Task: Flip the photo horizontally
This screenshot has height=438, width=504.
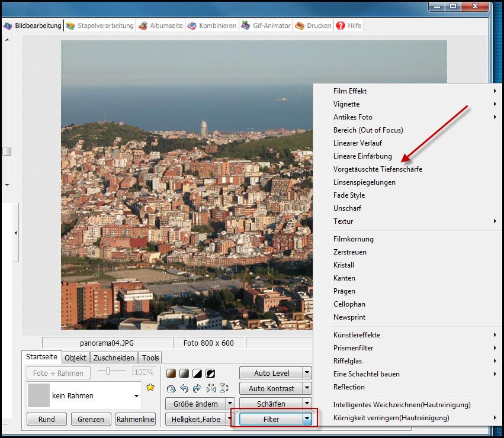Action: [211, 389]
